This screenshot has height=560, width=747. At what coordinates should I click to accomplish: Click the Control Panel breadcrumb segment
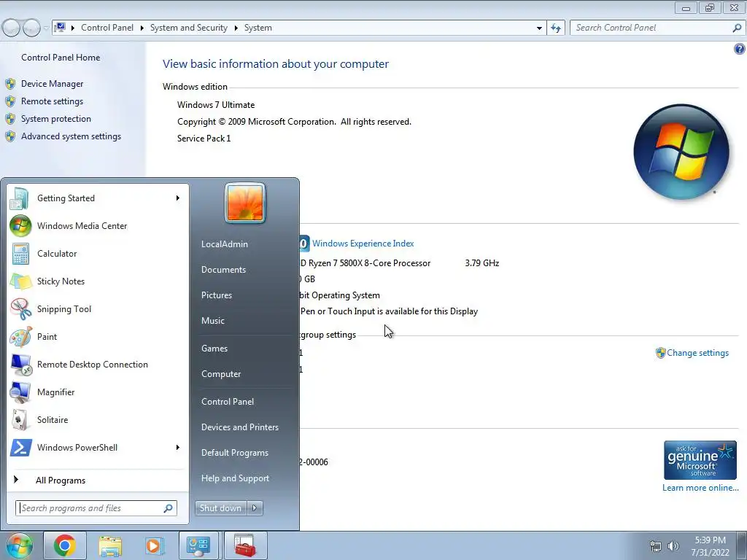107,28
